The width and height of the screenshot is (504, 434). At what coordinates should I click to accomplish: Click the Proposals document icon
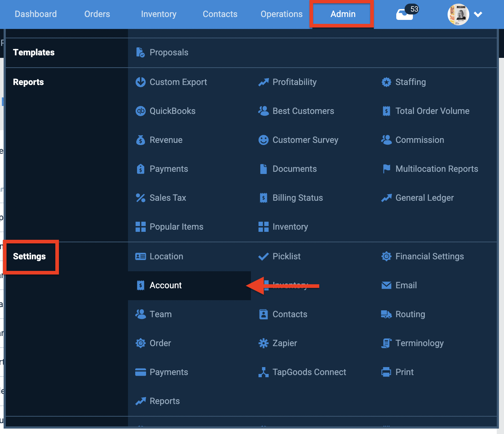click(140, 52)
